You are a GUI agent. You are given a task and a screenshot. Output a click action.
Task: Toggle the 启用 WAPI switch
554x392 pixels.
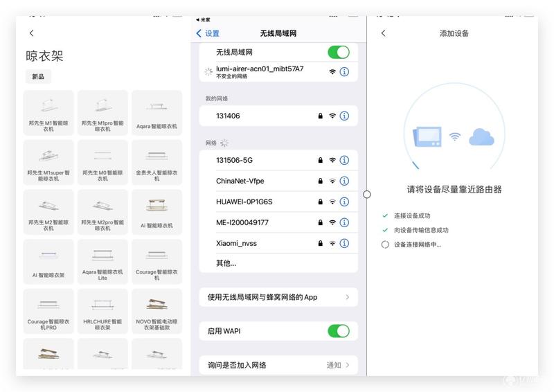pyautogui.click(x=339, y=331)
